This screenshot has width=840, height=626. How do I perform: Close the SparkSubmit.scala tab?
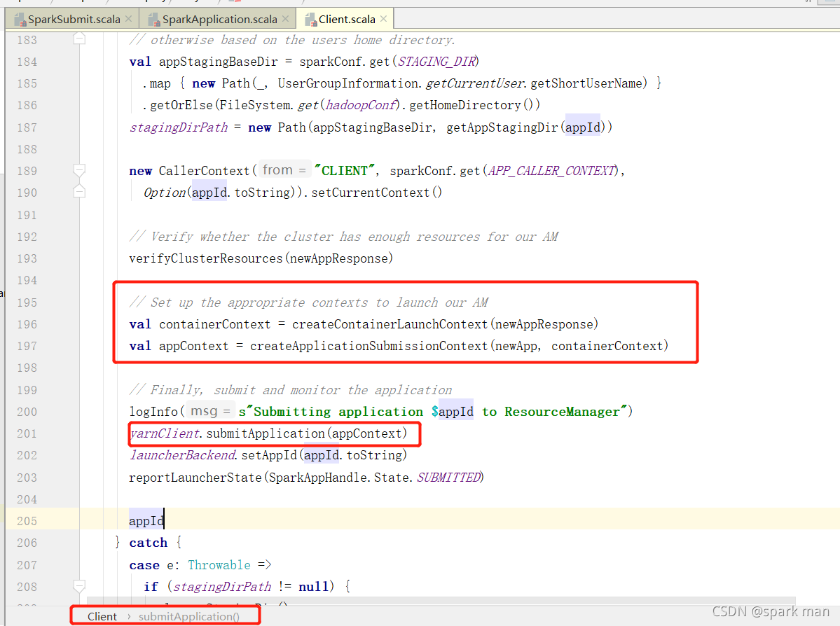point(129,19)
